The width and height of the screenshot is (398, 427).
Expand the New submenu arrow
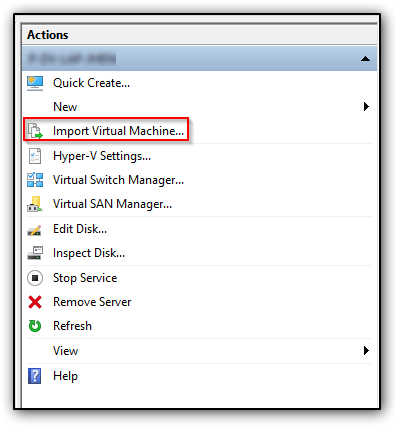(x=366, y=107)
